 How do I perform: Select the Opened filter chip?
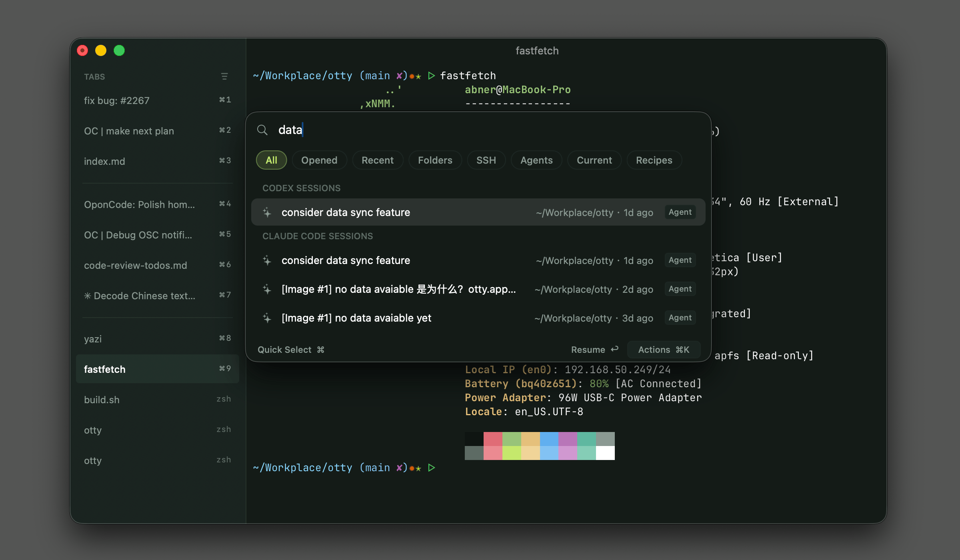tap(319, 160)
